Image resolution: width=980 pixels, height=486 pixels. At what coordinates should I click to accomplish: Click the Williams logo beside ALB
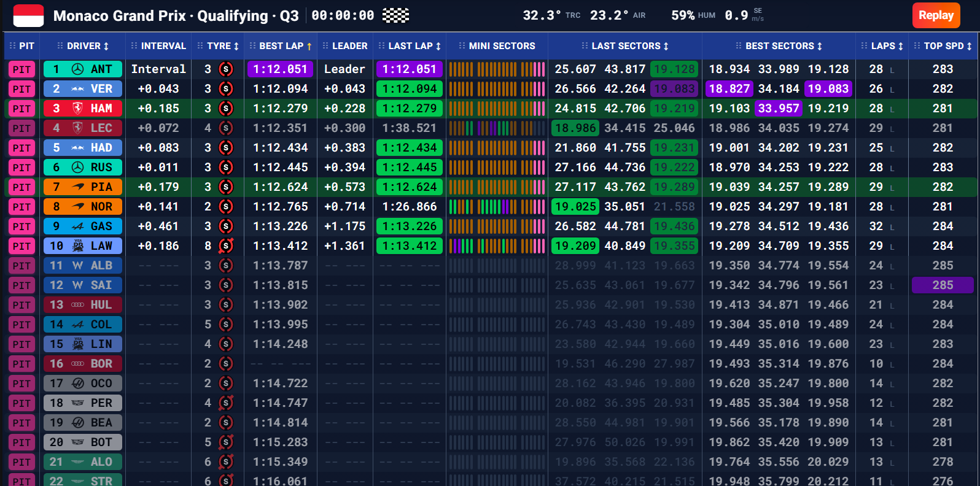click(78, 266)
